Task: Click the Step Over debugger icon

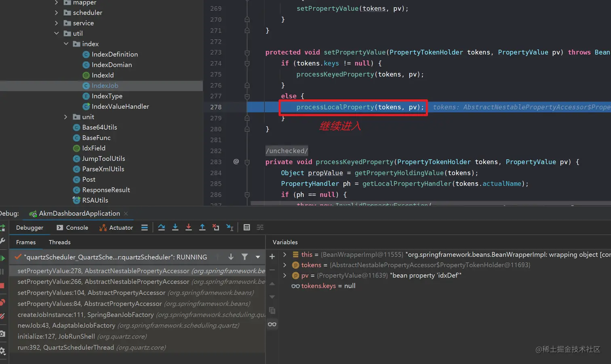Action: [161, 227]
